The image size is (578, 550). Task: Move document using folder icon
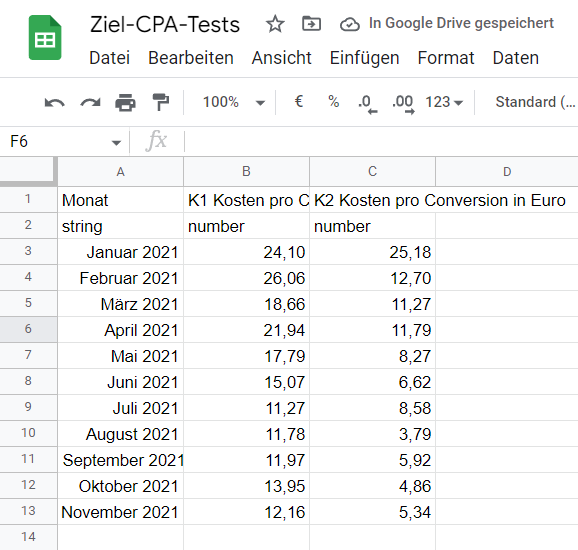[311, 24]
